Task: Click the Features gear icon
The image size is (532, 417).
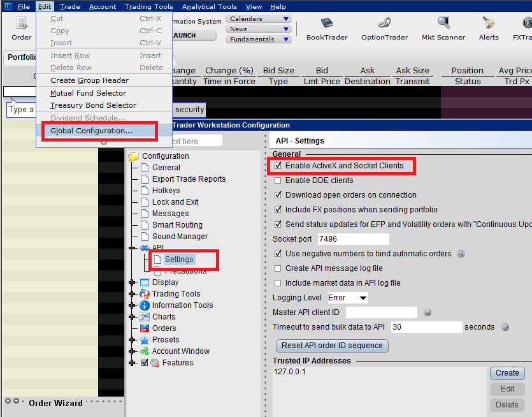Action: coord(155,363)
